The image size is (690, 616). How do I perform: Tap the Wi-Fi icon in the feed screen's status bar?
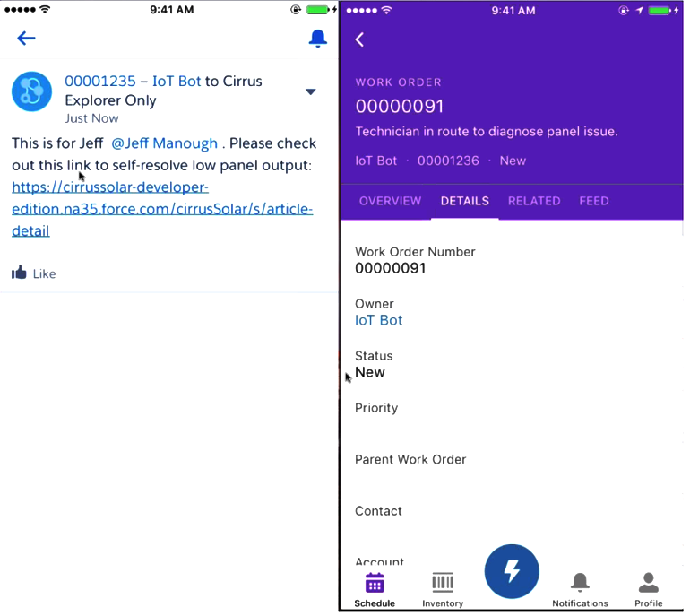click(45, 9)
